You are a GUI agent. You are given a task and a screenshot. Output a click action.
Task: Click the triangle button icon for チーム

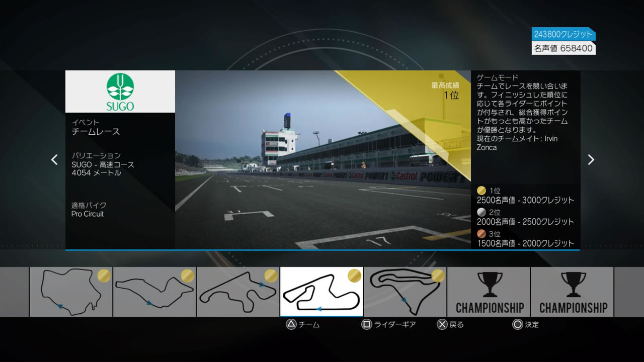pyautogui.click(x=291, y=324)
